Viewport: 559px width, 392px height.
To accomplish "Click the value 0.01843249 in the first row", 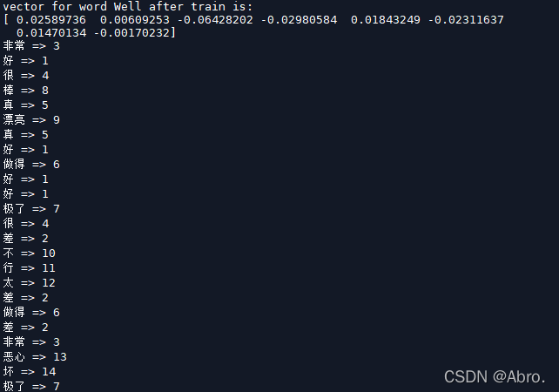I will click(x=386, y=20).
